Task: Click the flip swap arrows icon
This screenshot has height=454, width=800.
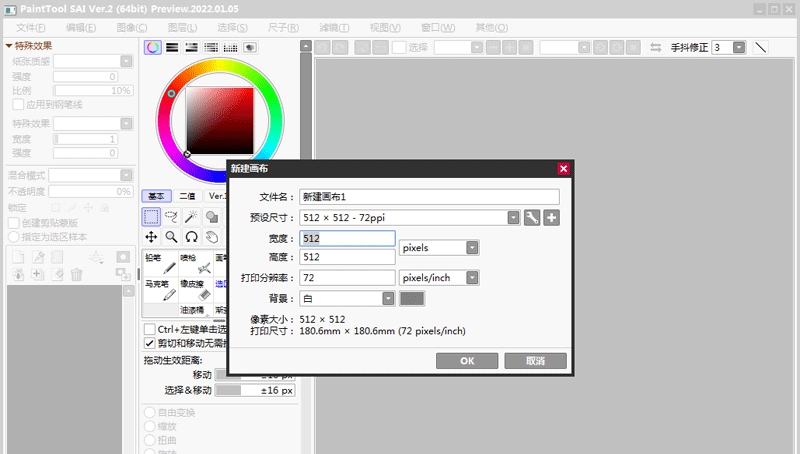Action: pos(656,47)
